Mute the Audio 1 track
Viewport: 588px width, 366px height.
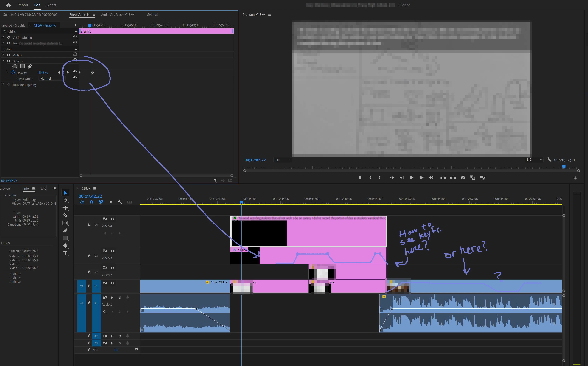pyautogui.click(x=112, y=298)
